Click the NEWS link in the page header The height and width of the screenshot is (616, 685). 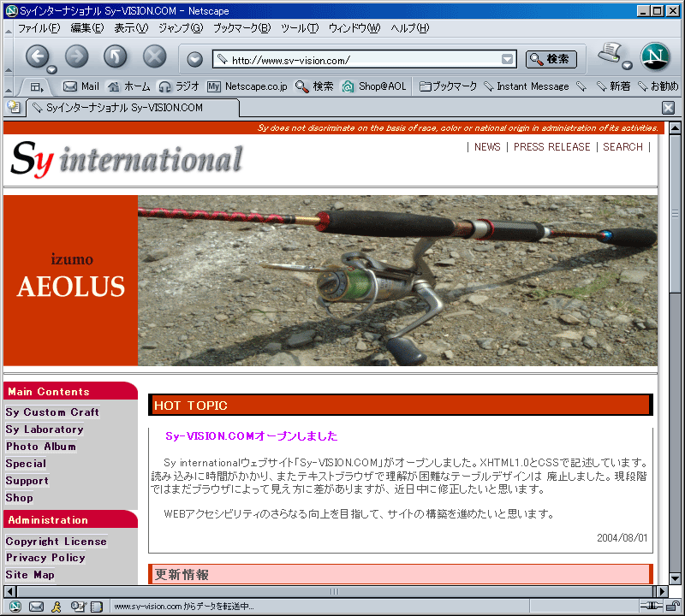point(487,147)
